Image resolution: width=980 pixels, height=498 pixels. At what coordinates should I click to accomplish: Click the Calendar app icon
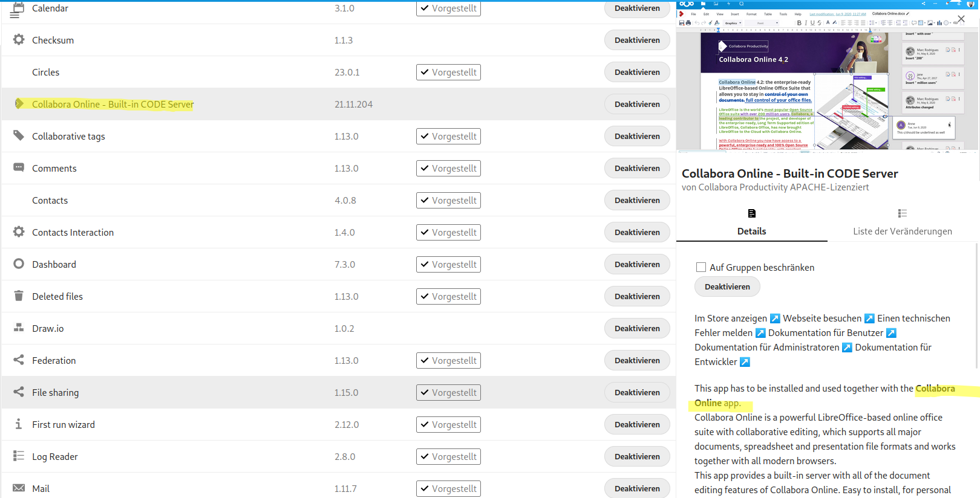(19, 8)
